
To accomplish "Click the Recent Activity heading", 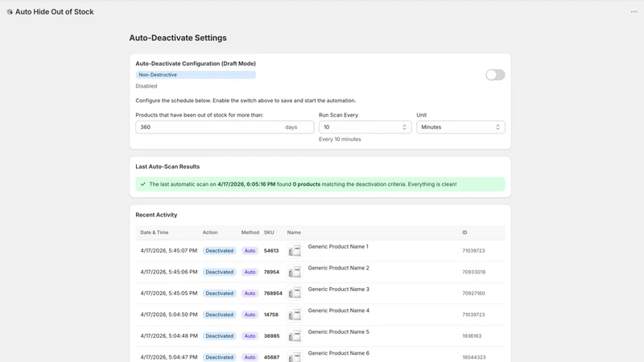I will (x=156, y=215).
